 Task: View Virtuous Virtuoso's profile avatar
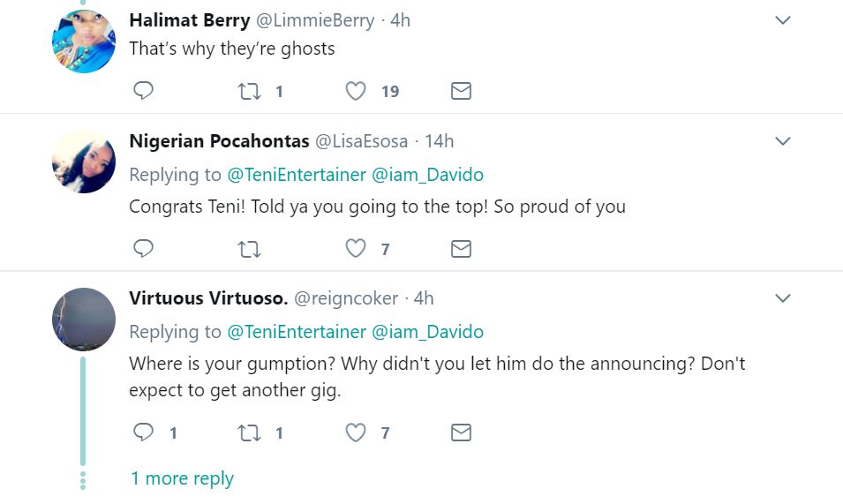click(x=84, y=320)
